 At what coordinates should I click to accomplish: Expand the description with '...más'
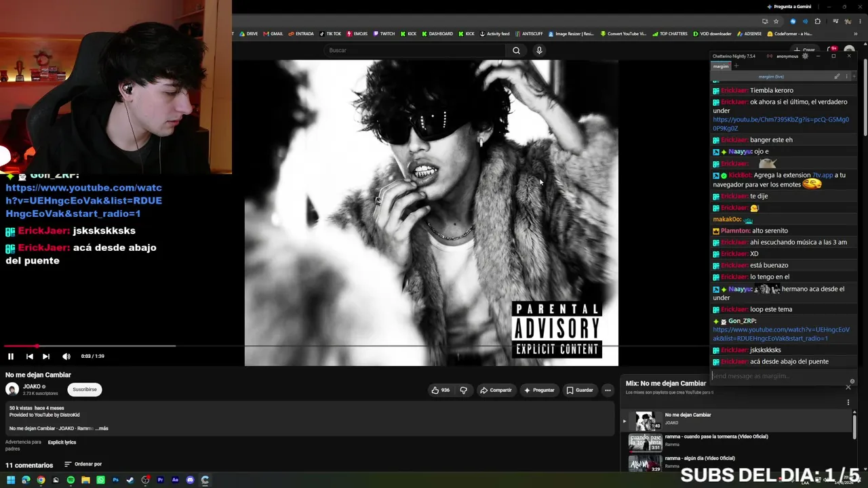(102, 428)
